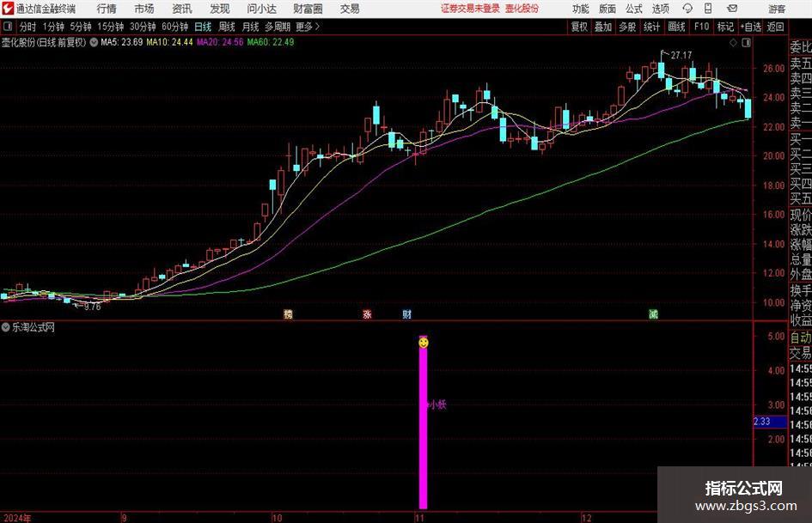Click the 游客 user label
This screenshot has width=812, height=523.
pos(776,9)
